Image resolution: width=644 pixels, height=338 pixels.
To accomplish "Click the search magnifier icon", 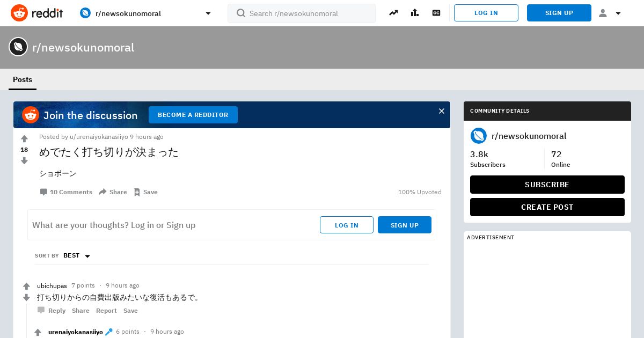I will click(x=241, y=13).
